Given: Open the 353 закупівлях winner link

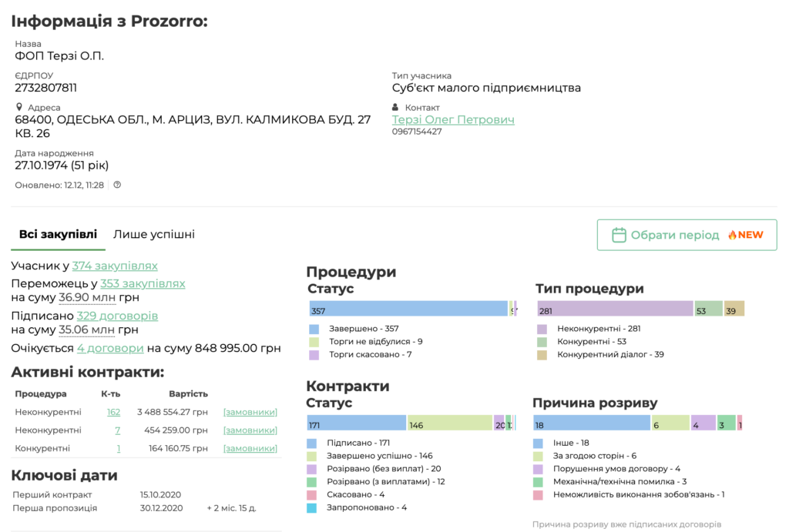Looking at the screenshot, I should pyautogui.click(x=143, y=283).
